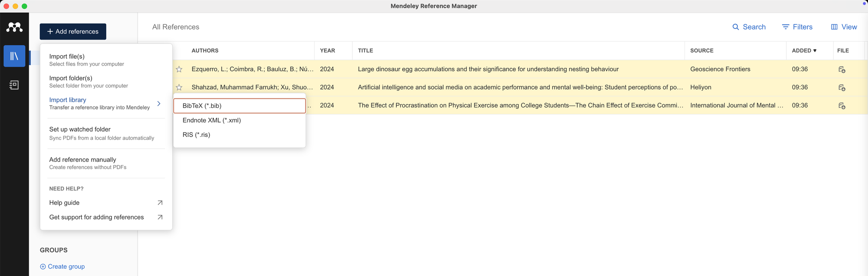This screenshot has width=868, height=276.
Task: Open Get support for adding references
Action: tap(96, 217)
